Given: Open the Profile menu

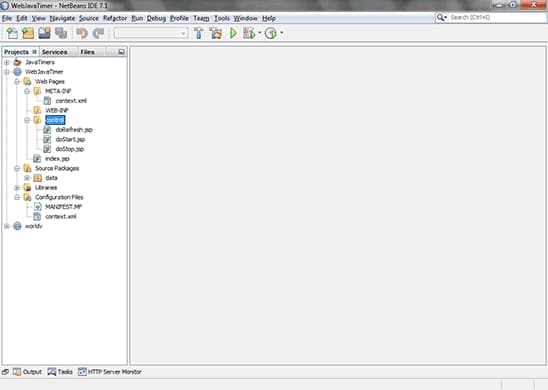Looking at the screenshot, I should (x=179, y=18).
